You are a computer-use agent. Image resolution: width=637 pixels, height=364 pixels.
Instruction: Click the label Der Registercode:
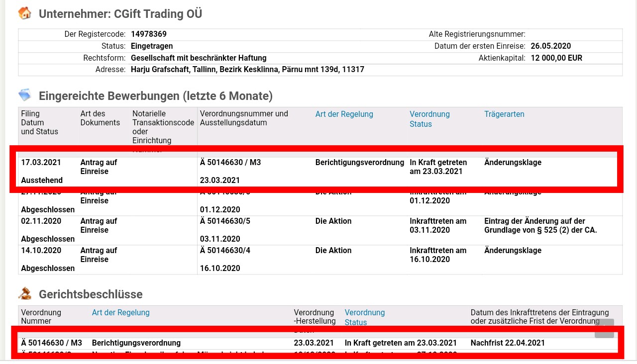(95, 34)
